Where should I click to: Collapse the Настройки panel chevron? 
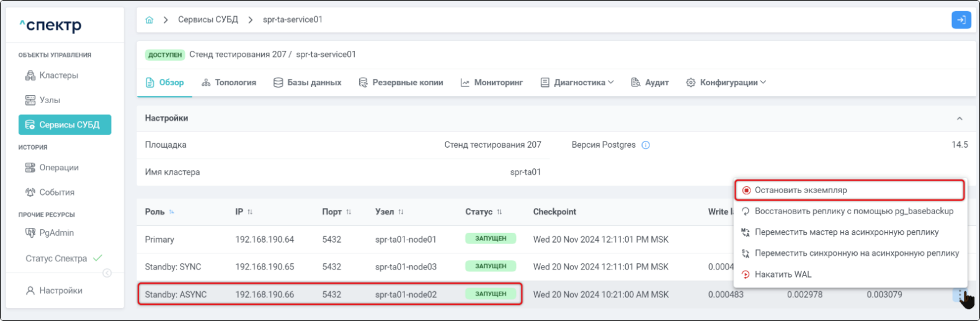(x=959, y=119)
